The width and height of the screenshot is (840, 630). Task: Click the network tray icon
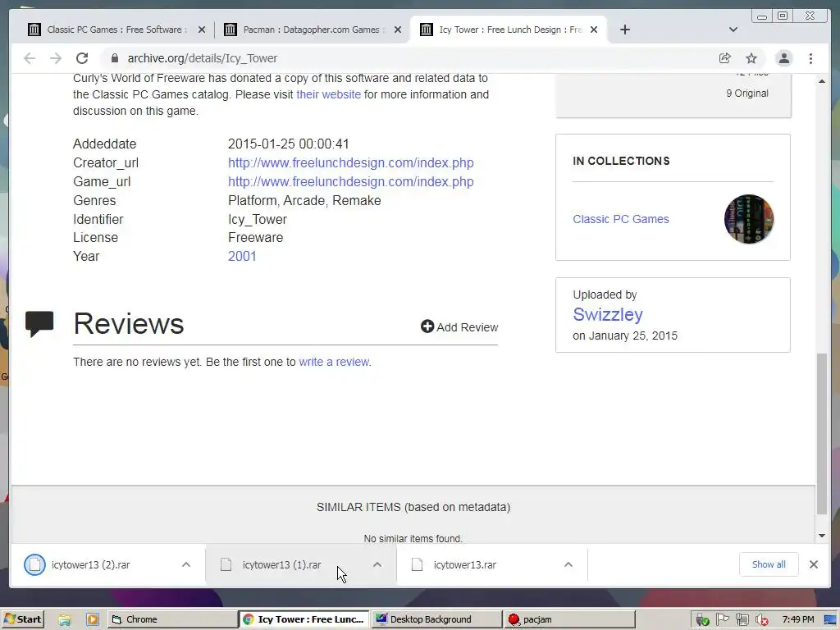point(742,620)
